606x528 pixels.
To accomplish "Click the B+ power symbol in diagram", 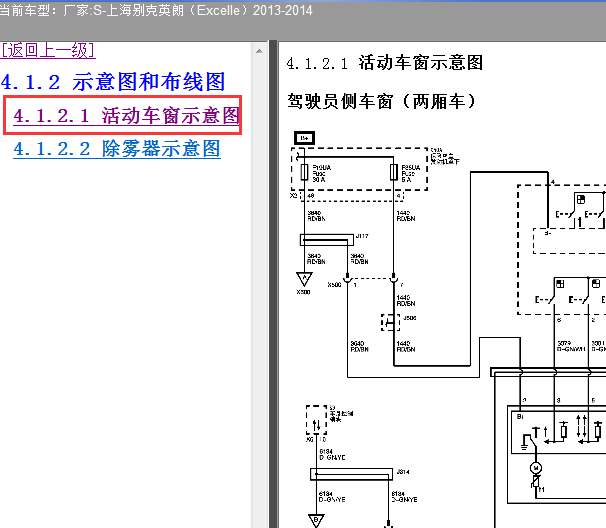I will click(x=305, y=138).
